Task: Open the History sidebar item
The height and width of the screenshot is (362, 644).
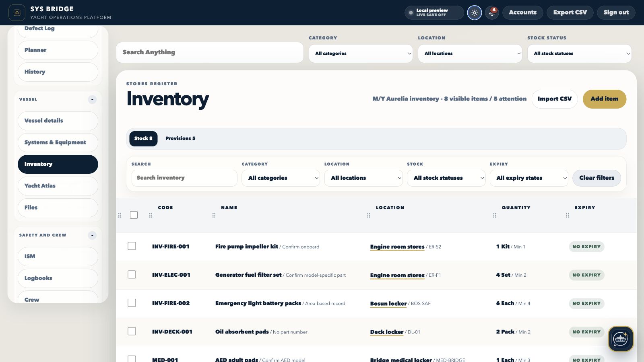Action: click(58, 72)
